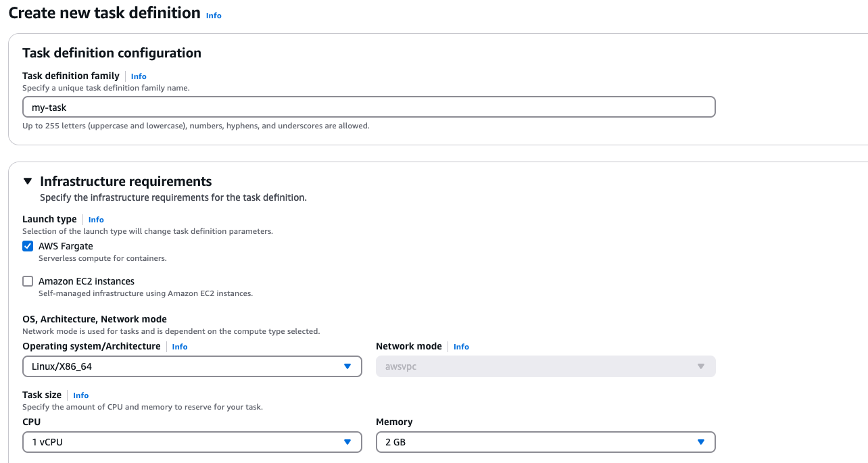Click the Launch type Info link
868x463 pixels.
95,219
